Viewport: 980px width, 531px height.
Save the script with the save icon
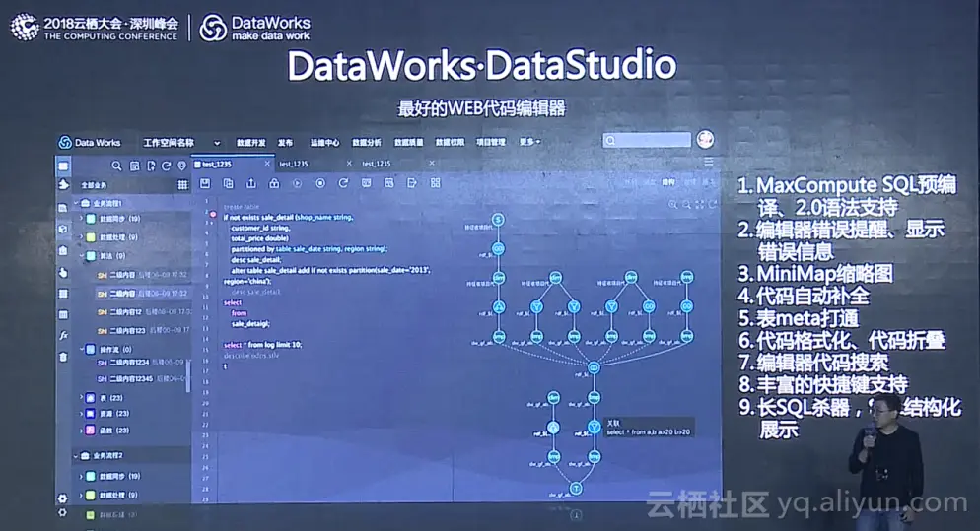point(205,183)
